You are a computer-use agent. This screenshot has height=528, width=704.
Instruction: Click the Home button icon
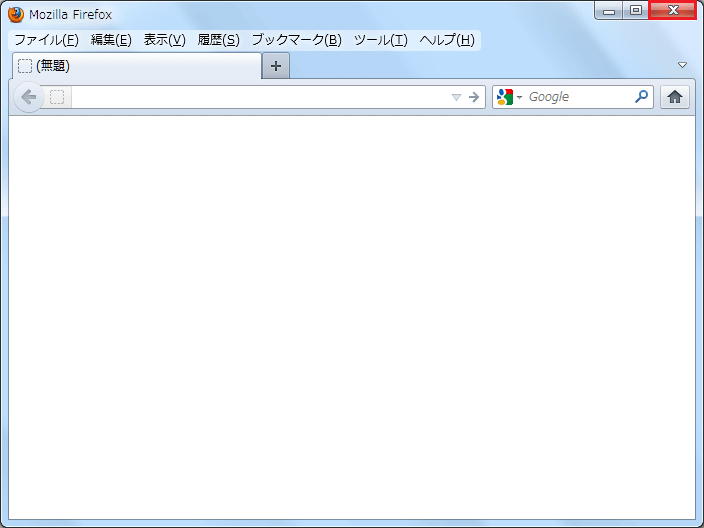(x=675, y=97)
